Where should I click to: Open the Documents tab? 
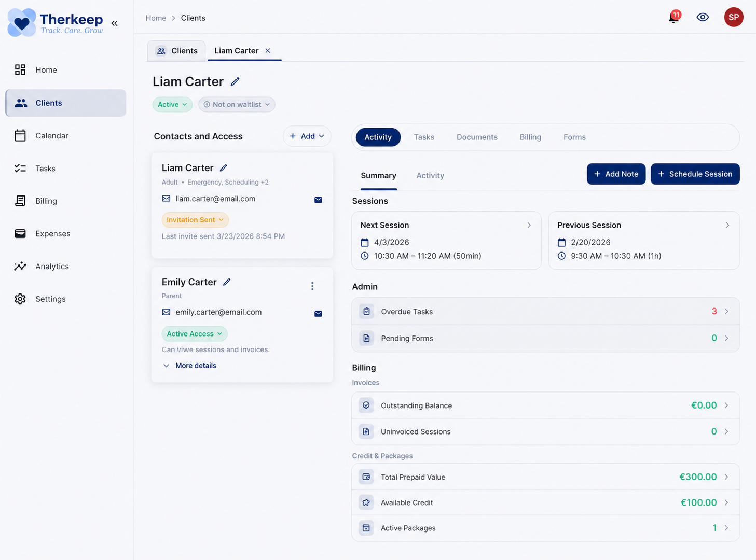477,137
